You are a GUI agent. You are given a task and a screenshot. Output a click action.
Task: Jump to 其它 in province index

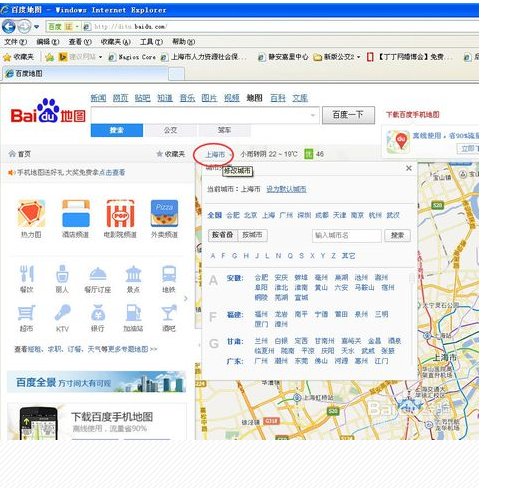click(348, 256)
